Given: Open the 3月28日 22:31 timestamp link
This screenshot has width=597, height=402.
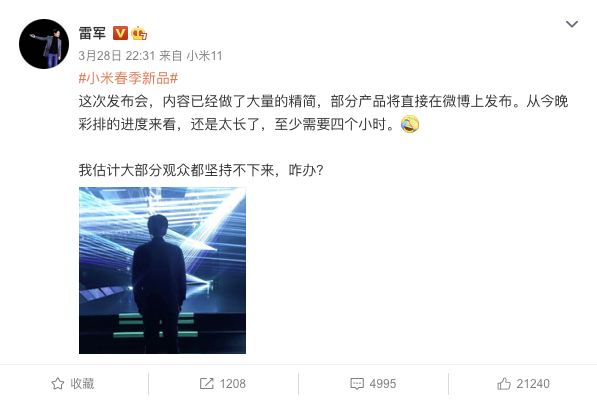Looking at the screenshot, I should coord(117,56).
